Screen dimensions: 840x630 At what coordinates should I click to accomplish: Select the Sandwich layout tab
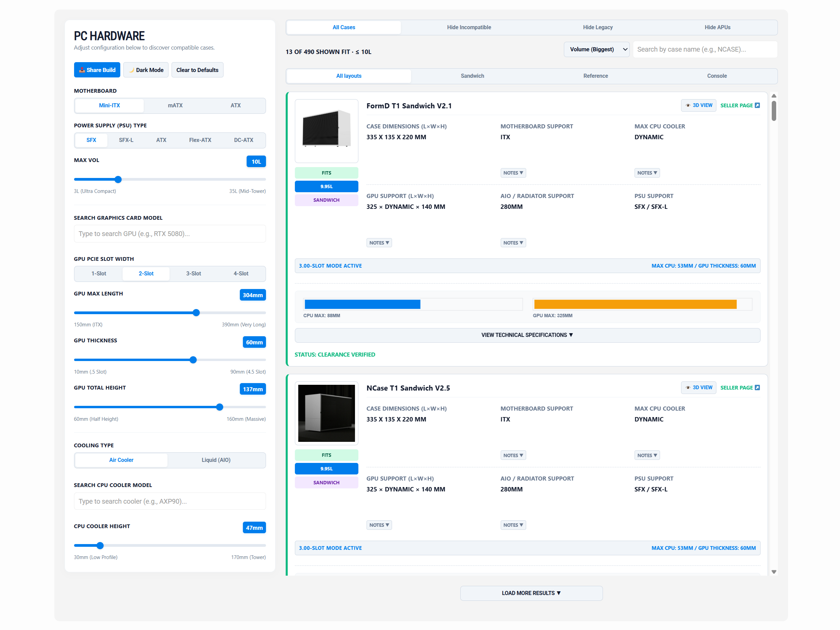coord(472,76)
